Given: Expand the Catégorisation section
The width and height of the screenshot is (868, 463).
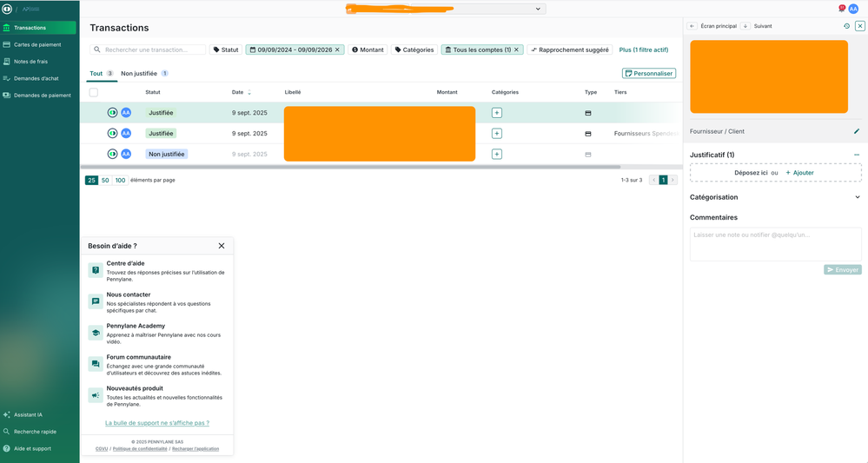Looking at the screenshot, I should tap(858, 197).
